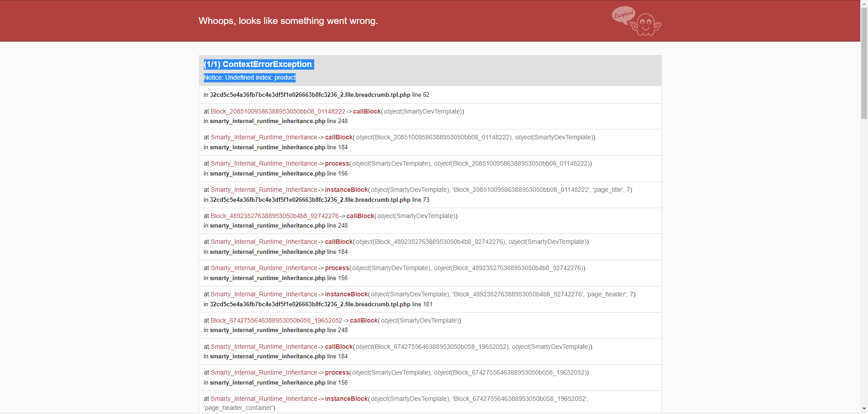
Task: Click 'Whoops, looks like something went wrong' title
Action: (288, 21)
